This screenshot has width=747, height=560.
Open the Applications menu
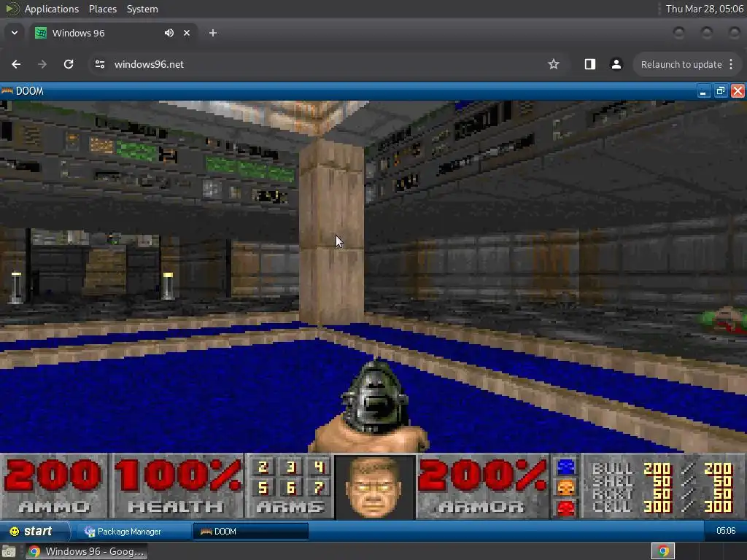coord(52,9)
